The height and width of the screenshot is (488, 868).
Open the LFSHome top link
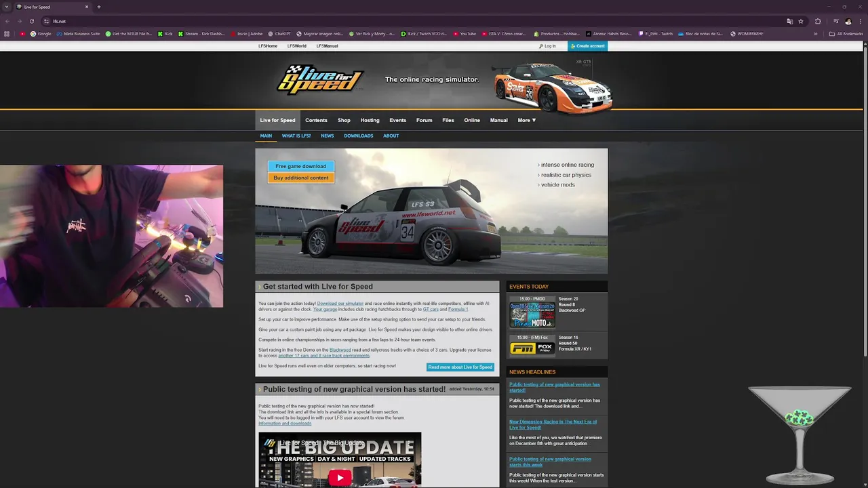click(268, 46)
